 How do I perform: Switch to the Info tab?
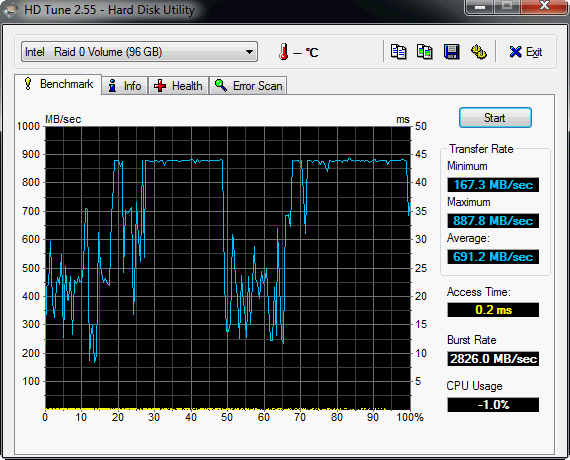coord(124,86)
